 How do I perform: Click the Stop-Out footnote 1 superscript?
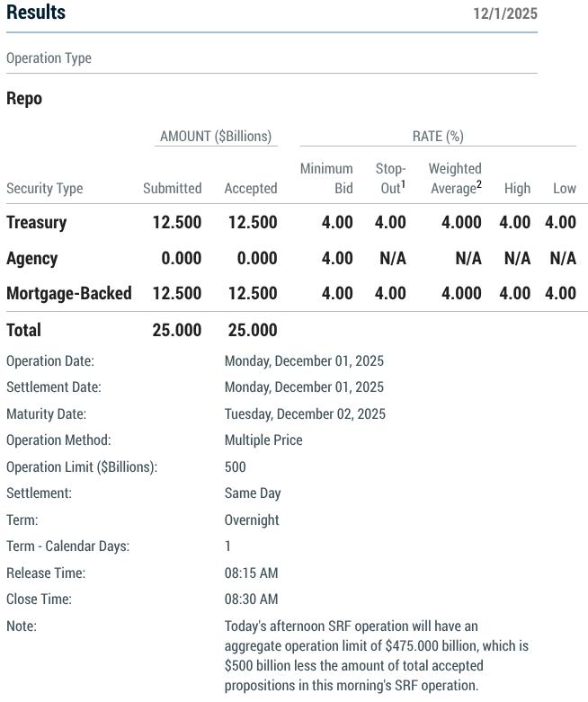[404, 183]
